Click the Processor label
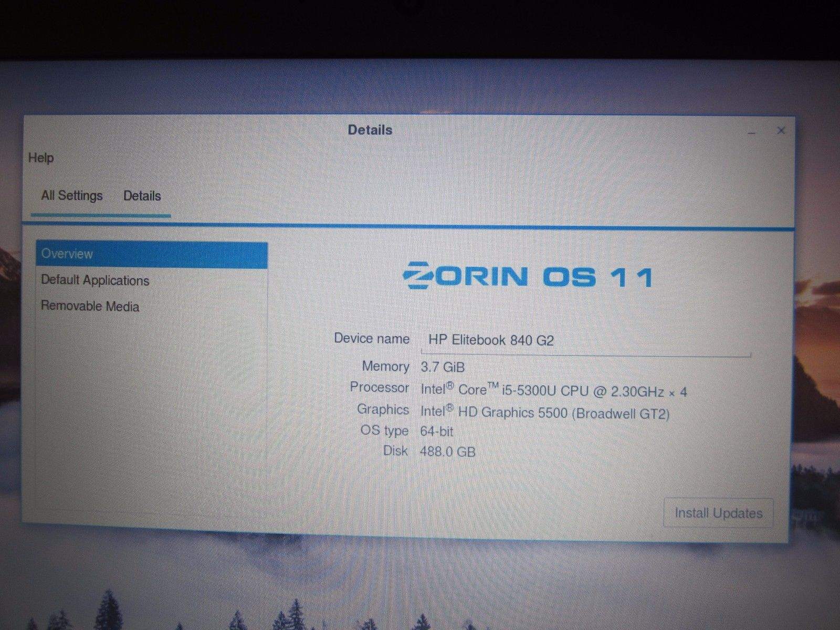The width and height of the screenshot is (840, 630). point(379,387)
